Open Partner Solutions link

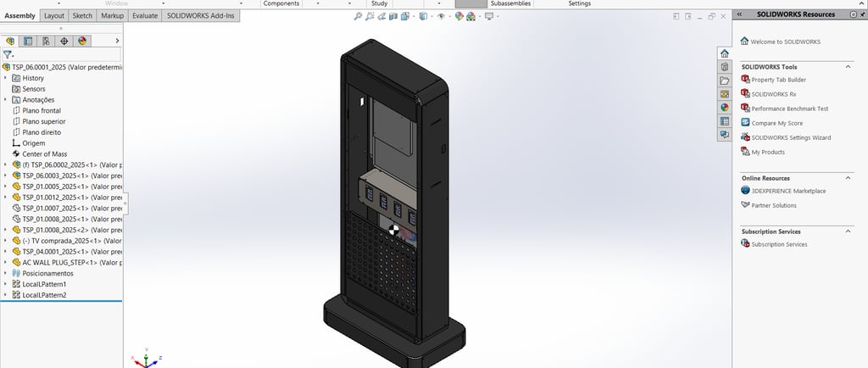[x=774, y=205]
